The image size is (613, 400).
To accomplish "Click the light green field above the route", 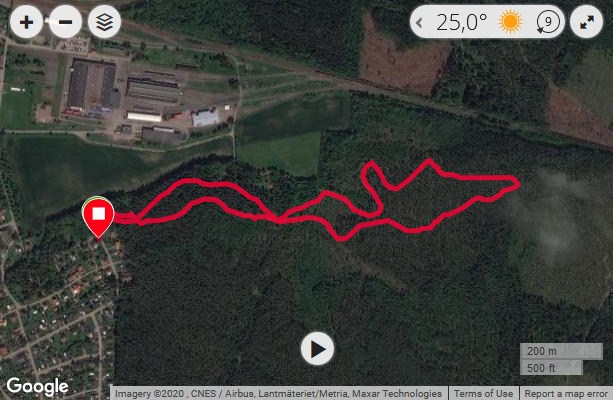I will (x=280, y=153).
